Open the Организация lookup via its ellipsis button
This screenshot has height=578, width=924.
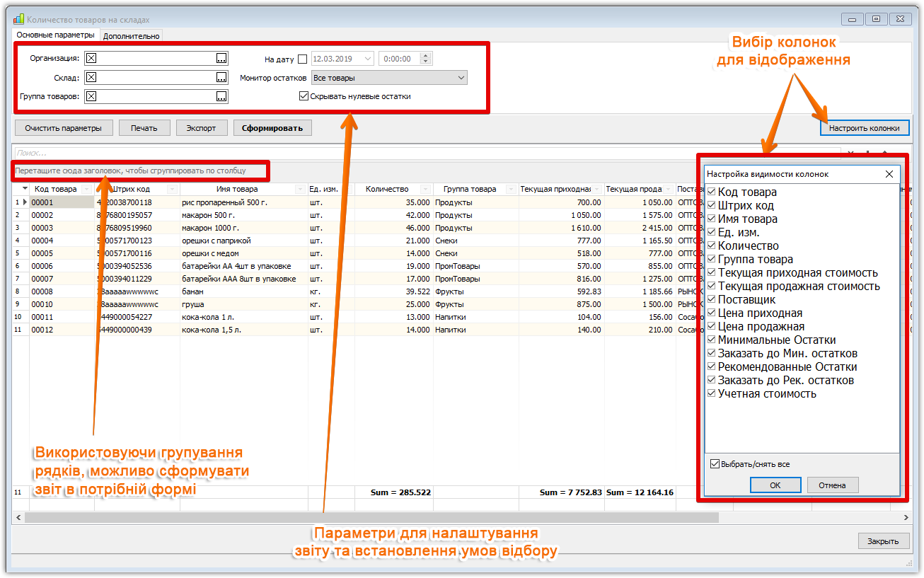click(221, 59)
